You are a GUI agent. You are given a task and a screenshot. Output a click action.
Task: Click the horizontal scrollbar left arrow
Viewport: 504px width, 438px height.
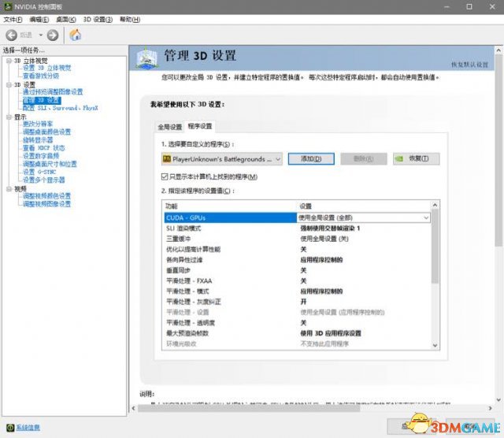click(x=134, y=408)
